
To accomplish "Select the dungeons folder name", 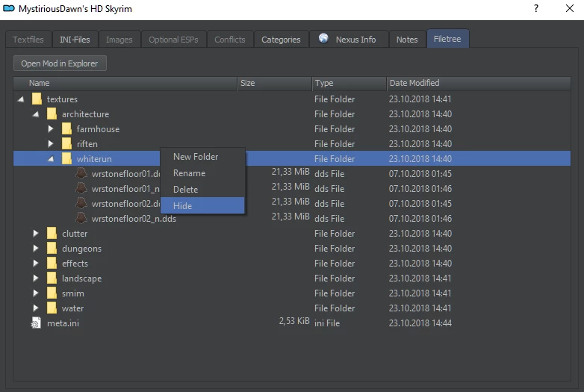I will coord(81,249).
